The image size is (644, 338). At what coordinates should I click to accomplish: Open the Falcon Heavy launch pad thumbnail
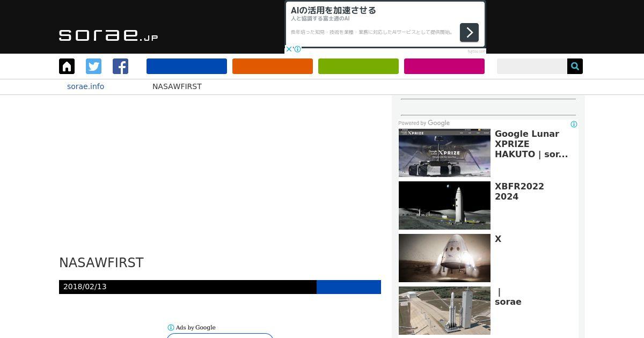[x=444, y=311]
